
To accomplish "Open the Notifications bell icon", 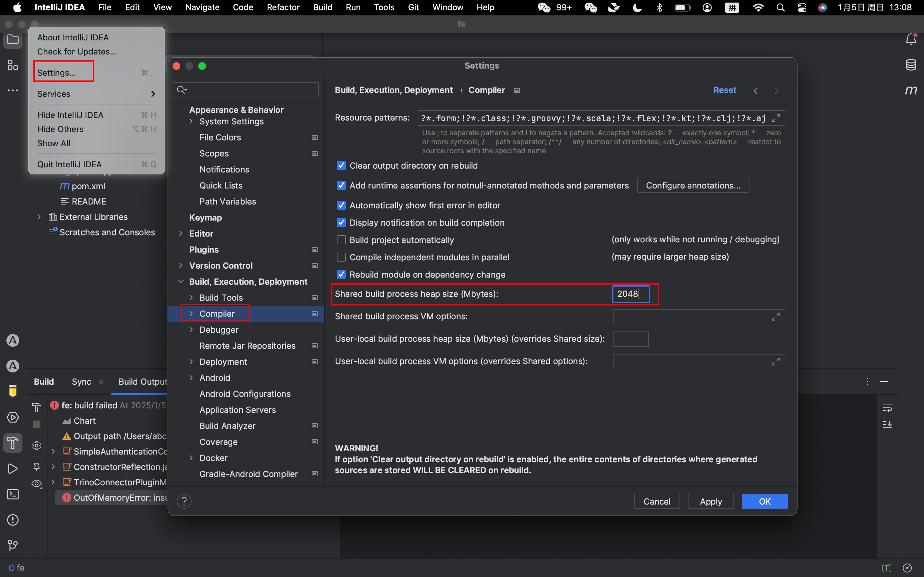I will tap(911, 39).
